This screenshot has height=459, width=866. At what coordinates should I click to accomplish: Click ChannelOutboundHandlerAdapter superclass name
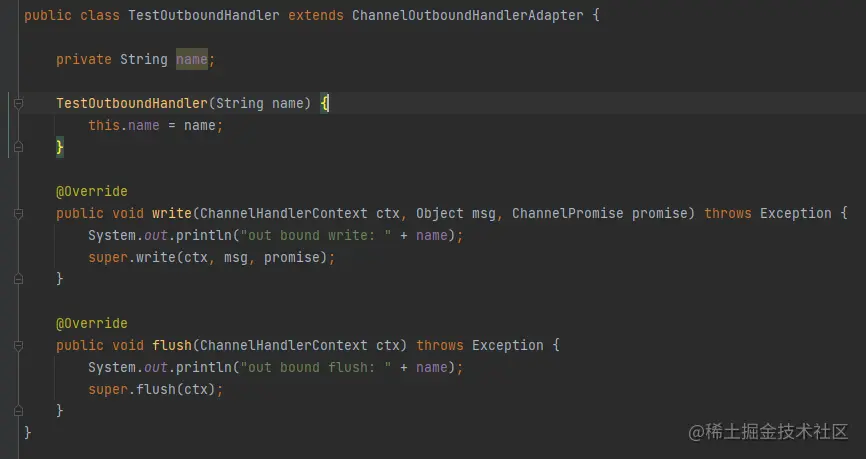(467, 15)
